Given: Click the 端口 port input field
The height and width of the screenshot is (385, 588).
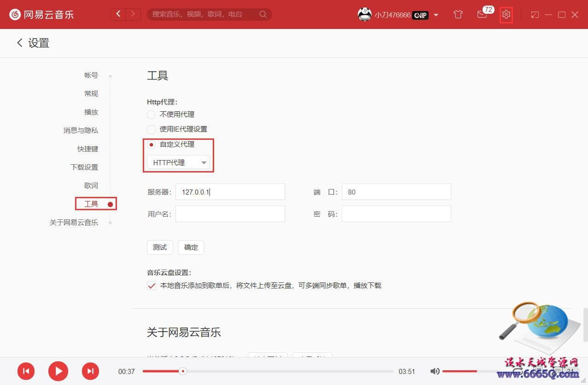Looking at the screenshot, I should pyautogui.click(x=396, y=192).
